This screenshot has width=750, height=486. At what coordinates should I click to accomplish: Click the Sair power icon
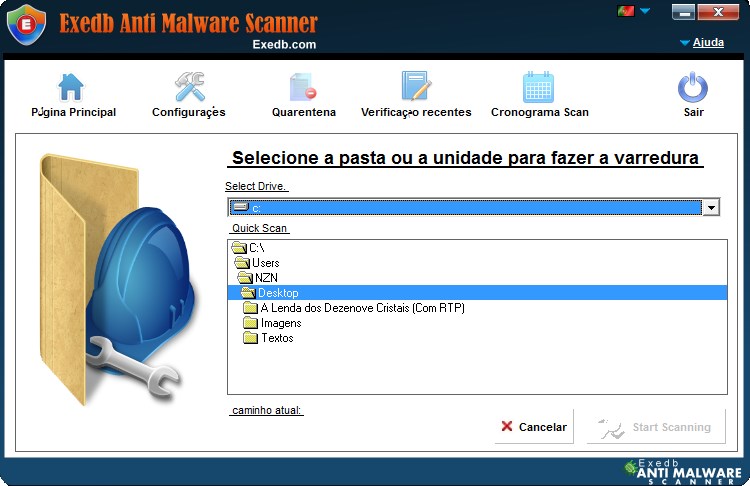coord(693,87)
